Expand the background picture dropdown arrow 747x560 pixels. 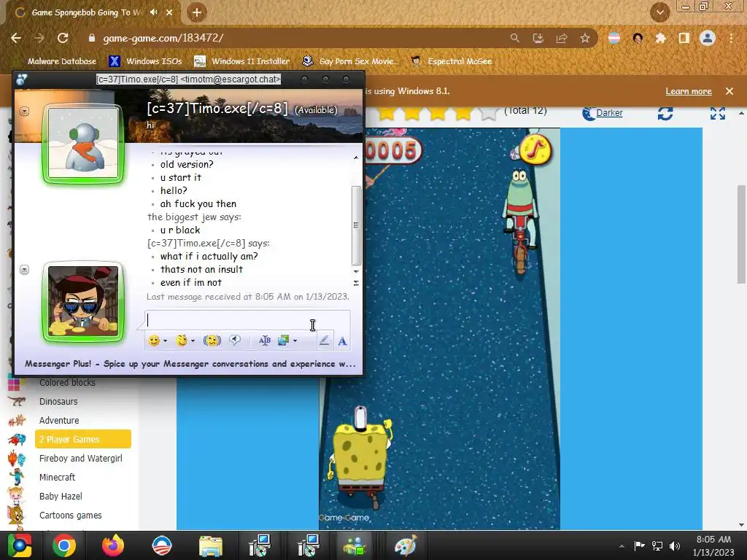click(295, 341)
